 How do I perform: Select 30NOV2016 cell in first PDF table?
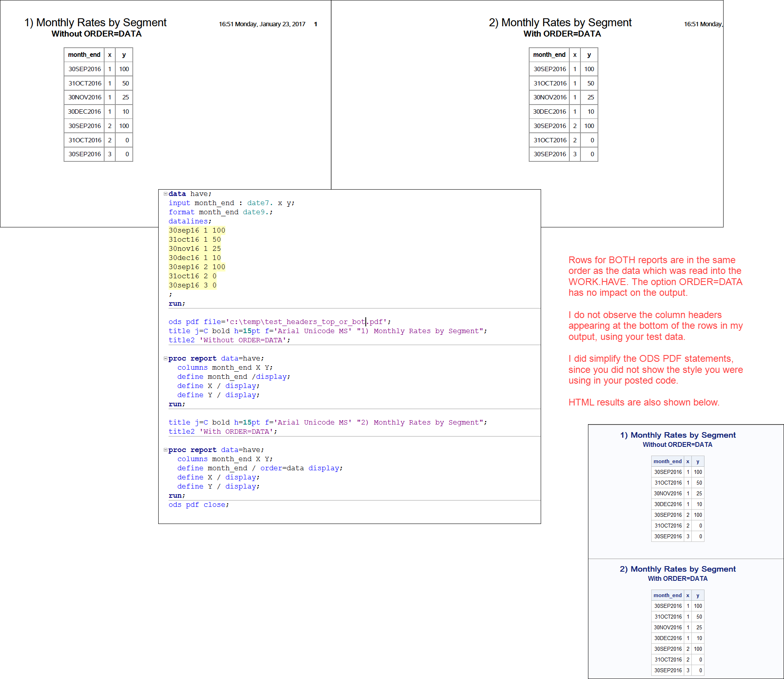(x=85, y=97)
